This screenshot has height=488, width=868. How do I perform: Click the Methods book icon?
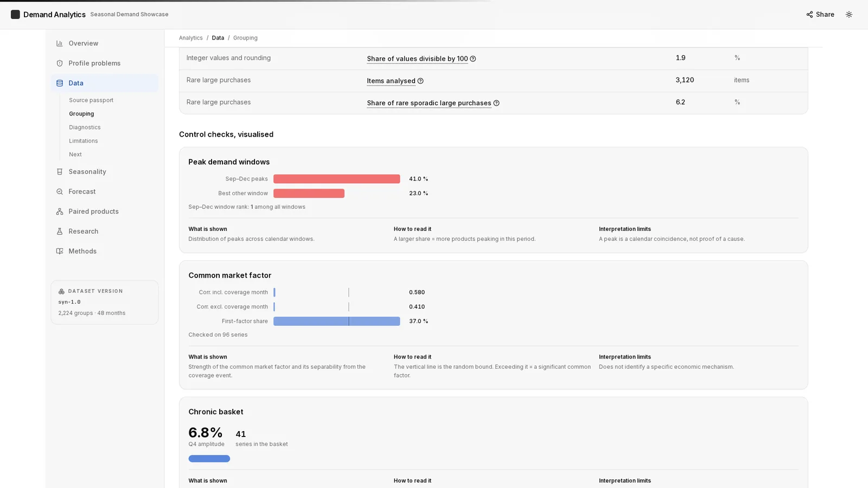pos(60,251)
